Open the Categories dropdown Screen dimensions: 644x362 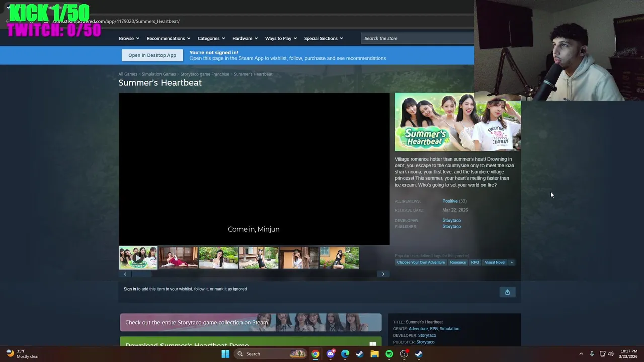pos(211,38)
